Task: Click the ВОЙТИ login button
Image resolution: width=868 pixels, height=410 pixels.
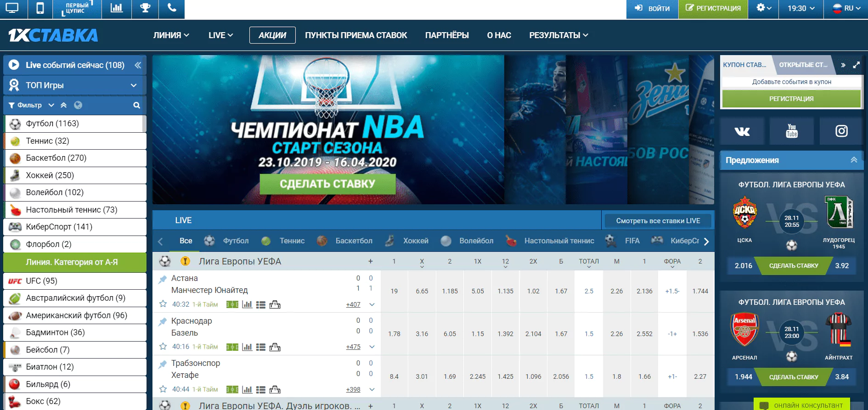Action: (652, 8)
